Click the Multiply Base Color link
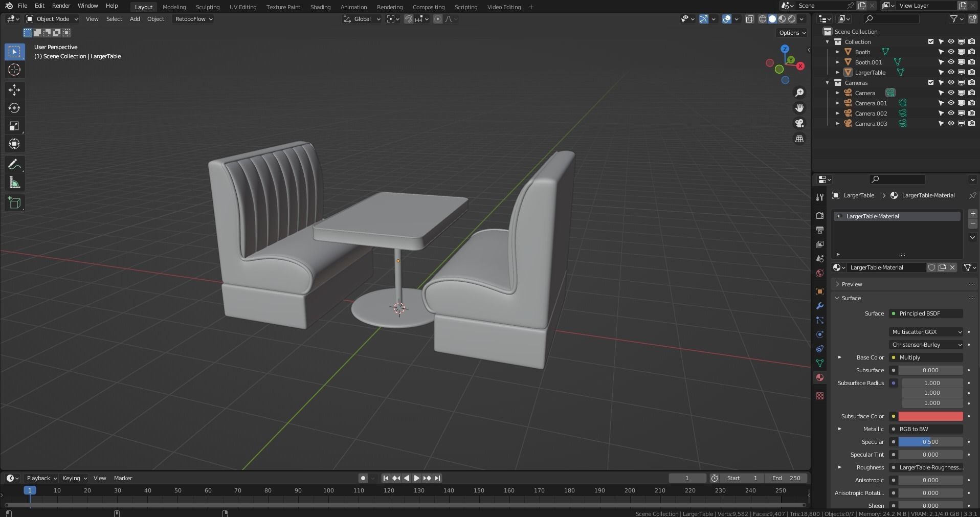The height and width of the screenshot is (517, 980). (x=926, y=357)
